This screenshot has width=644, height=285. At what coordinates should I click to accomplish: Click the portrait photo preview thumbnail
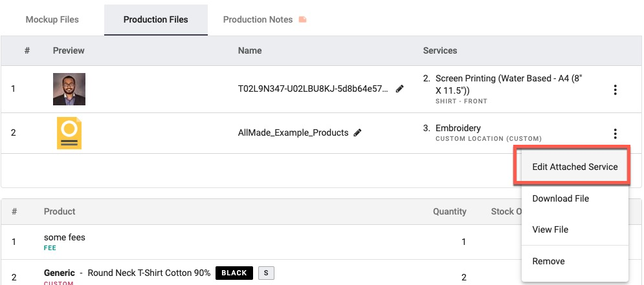(69, 89)
